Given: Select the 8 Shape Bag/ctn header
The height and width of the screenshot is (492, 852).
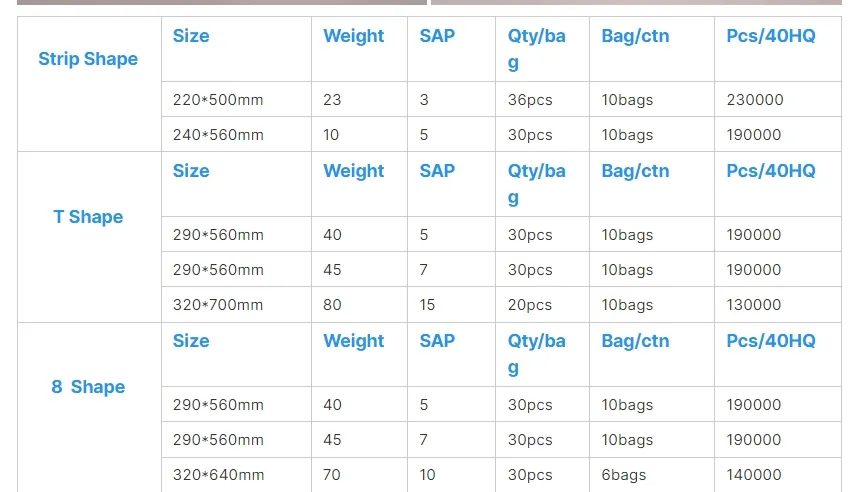Looking at the screenshot, I should coord(635,341).
